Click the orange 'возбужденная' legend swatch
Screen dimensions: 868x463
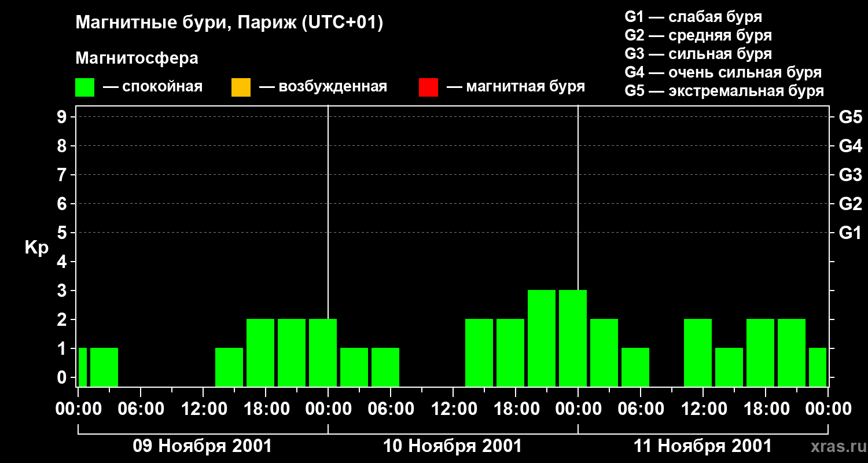[x=241, y=87]
